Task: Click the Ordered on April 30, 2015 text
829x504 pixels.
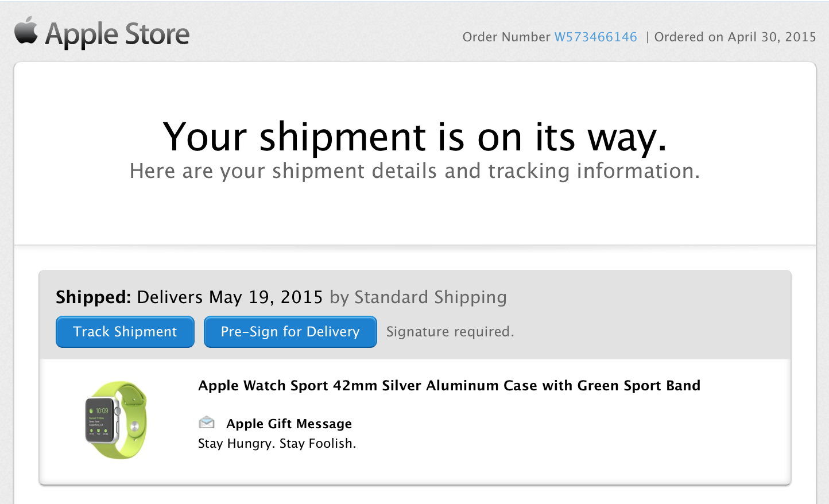Action: point(735,37)
